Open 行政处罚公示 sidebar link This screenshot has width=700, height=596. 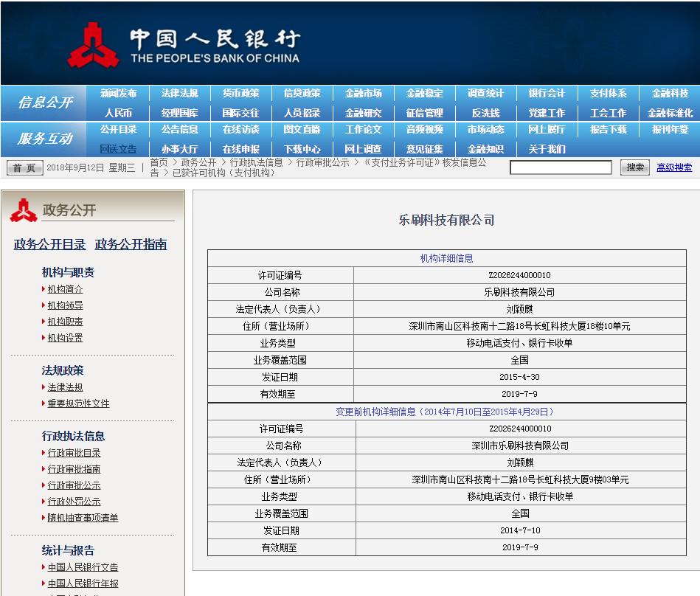(x=74, y=502)
